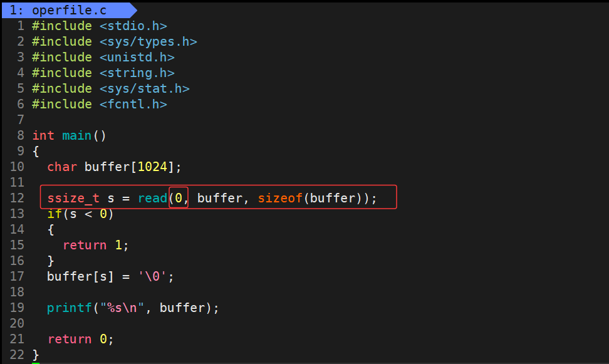Click the sizeof keyword on line 12
Screen dimensions: 609x364
coord(280,198)
